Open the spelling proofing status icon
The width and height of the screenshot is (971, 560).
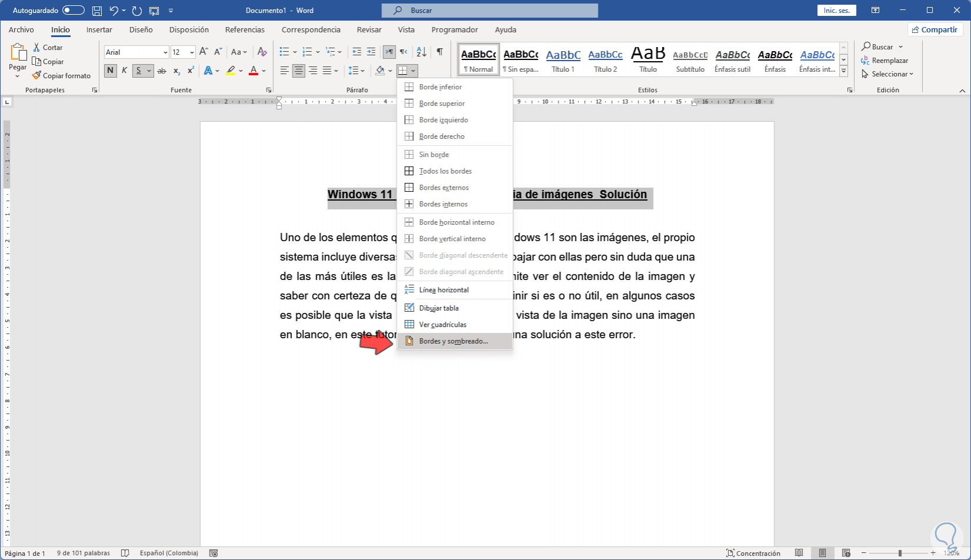coord(125,553)
